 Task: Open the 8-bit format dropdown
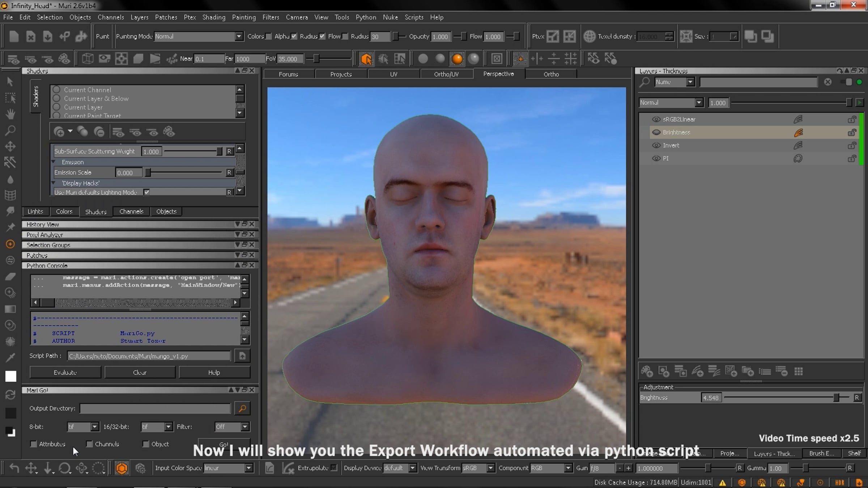[x=83, y=427]
